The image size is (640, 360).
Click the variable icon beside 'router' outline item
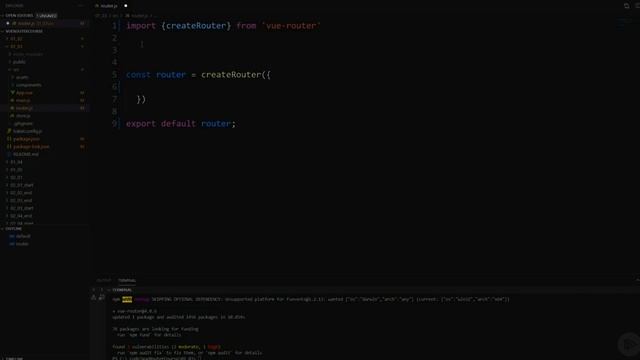[12, 244]
